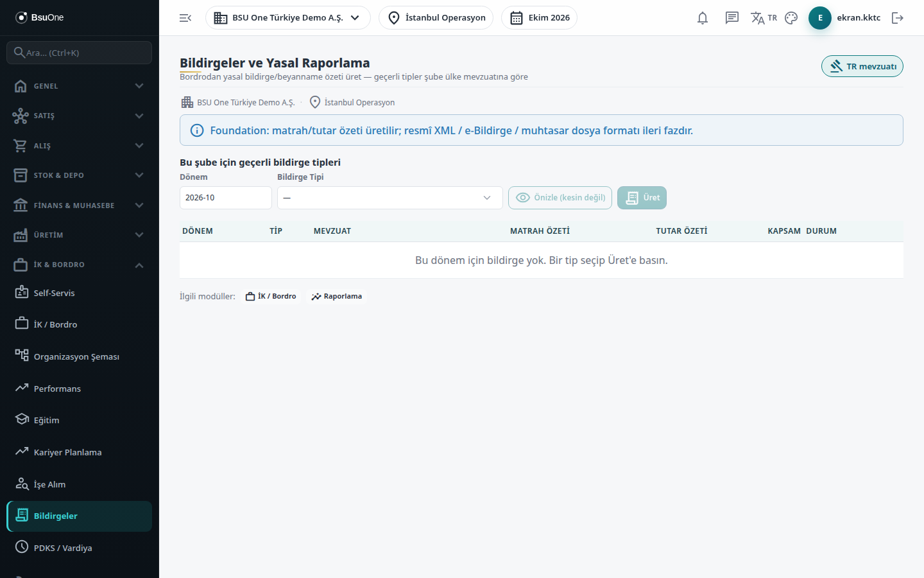Open İK / Bordro sidebar item
924x578 pixels.
pyautogui.click(x=80, y=324)
